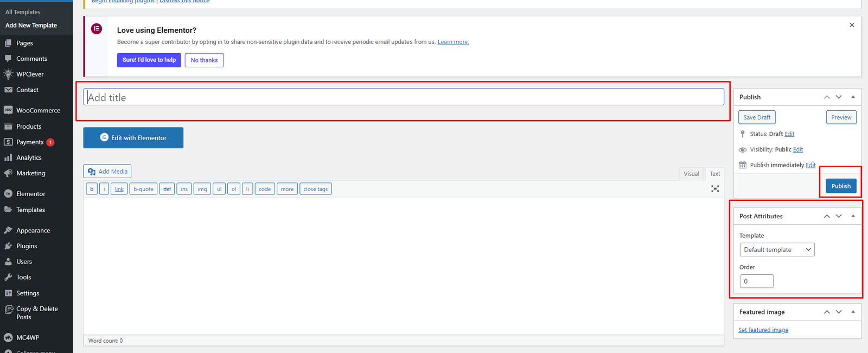Screen dimensions: 868x353
Task: Dismiss the Elementor notice with X
Action: click(852, 25)
